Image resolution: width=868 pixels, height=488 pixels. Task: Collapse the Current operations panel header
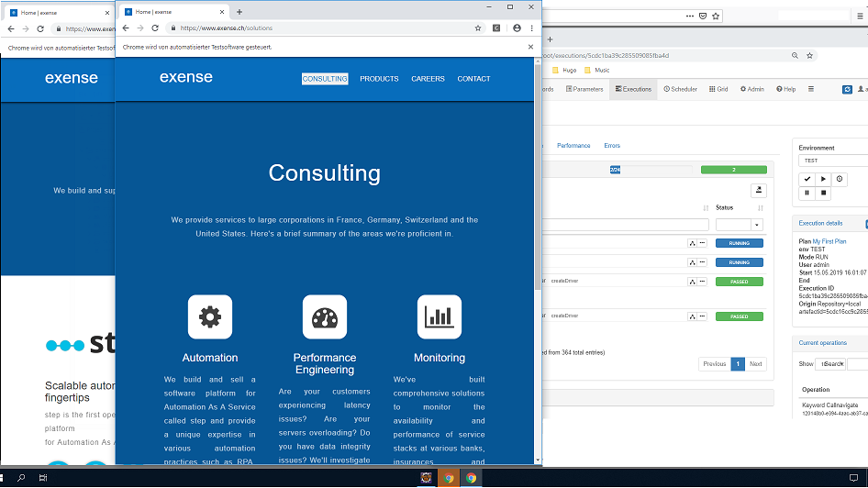click(x=823, y=343)
